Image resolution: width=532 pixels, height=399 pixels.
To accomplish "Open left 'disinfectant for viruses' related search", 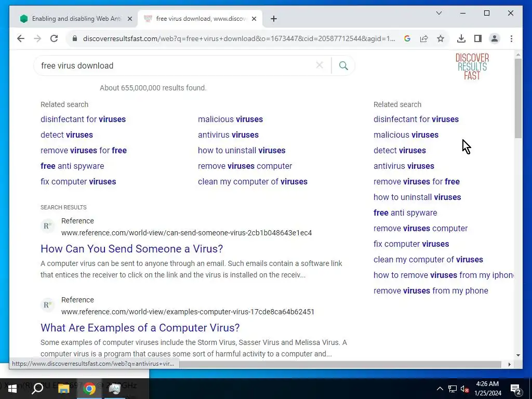I will 83,119.
